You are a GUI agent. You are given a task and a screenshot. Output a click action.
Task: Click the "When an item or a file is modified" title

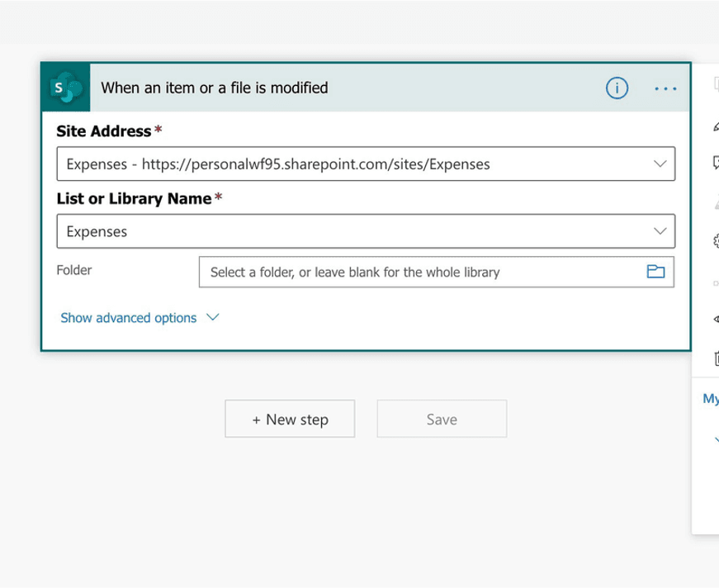pyautogui.click(x=215, y=88)
